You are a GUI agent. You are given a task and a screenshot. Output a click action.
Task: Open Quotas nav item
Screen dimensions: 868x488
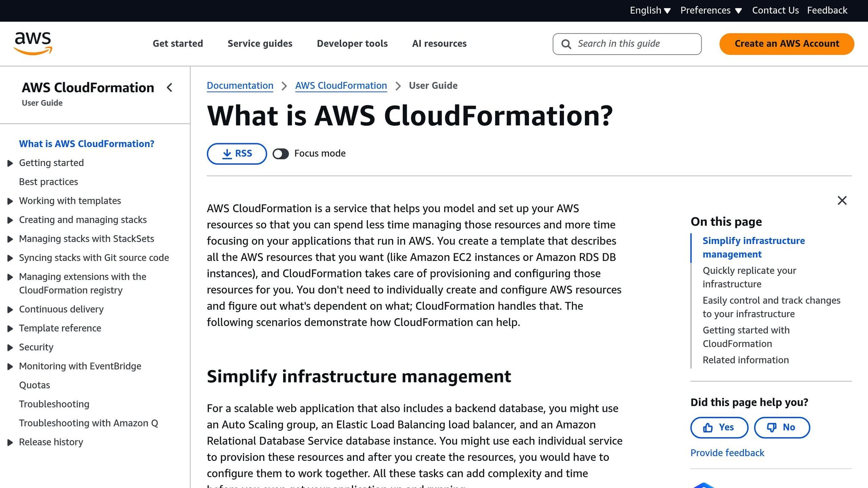point(34,385)
